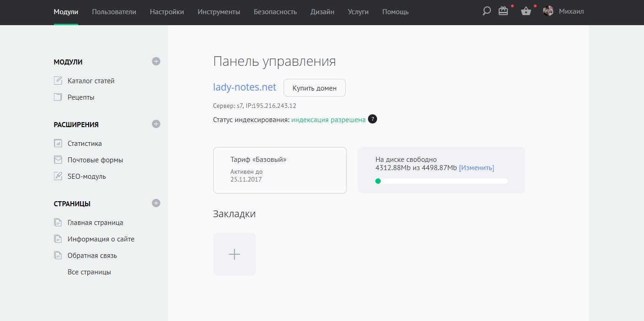This screenshot has width=644, height=321.
Task: Open the Михаил account name
Action: [571, 11]
